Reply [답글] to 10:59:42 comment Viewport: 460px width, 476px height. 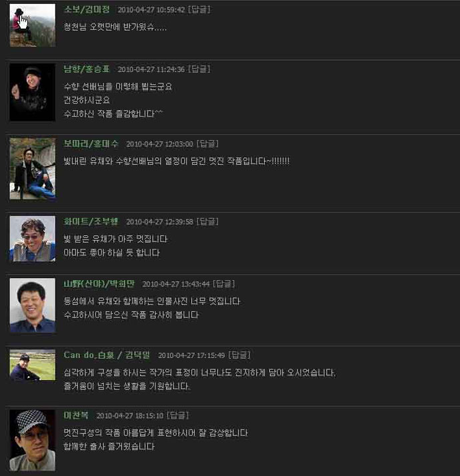[x=199, y=9]
